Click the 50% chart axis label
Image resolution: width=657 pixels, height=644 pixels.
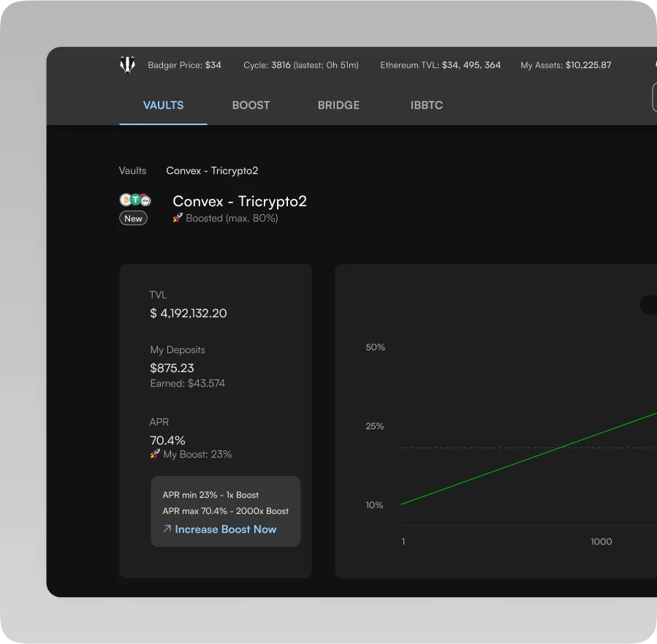pyautogui.click(x=375, y=347)
